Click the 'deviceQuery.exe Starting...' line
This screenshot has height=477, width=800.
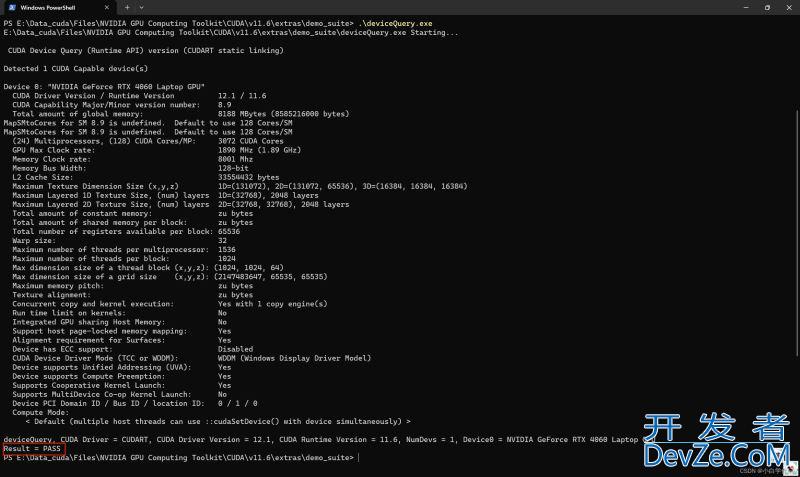(x=231, y=33)
